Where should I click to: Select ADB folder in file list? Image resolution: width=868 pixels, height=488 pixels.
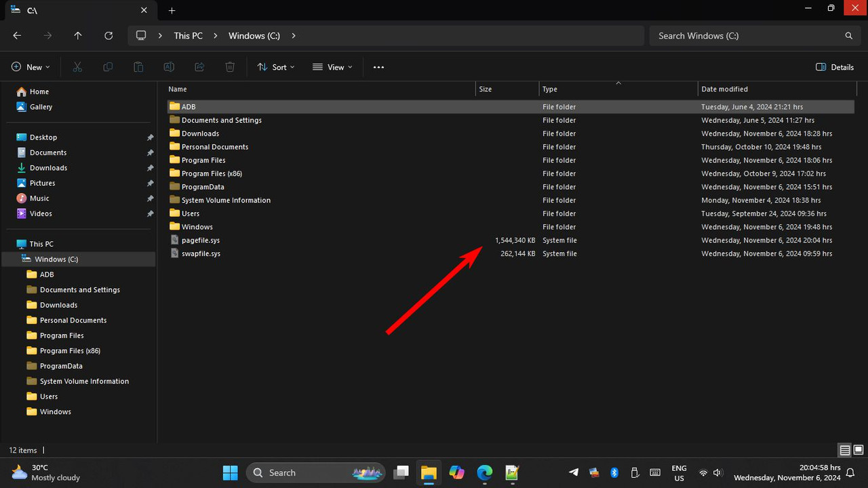(x=510, y=107)
